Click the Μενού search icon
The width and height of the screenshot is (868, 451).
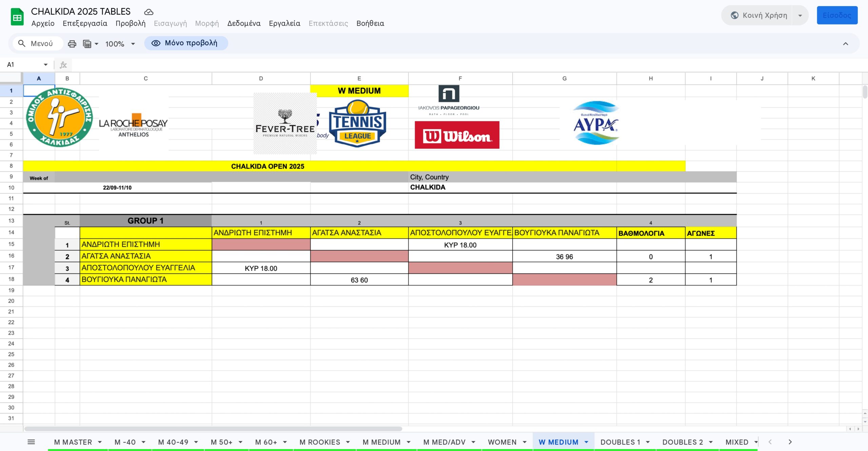[x=22, y=43]
